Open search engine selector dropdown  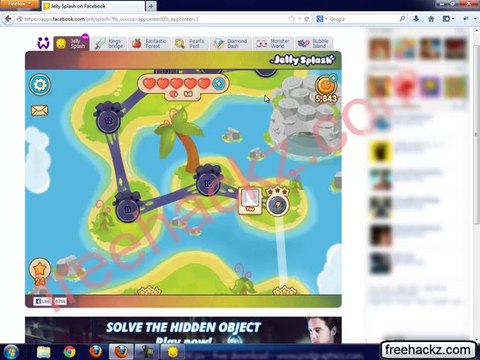[322, 19]
